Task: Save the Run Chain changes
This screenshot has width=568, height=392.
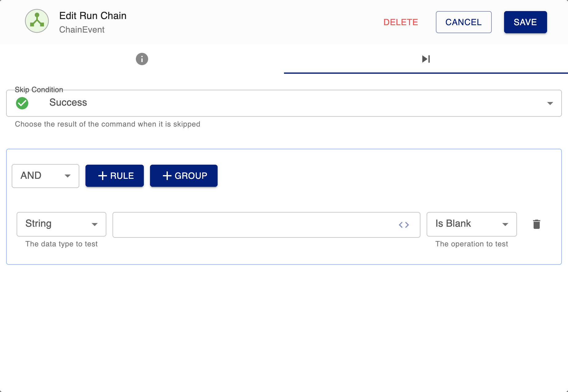Action: [x=525, y=22]
